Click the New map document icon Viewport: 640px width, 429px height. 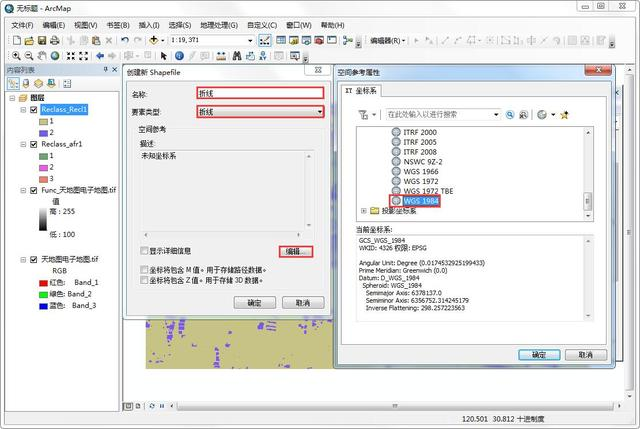[x=17, y=40]
